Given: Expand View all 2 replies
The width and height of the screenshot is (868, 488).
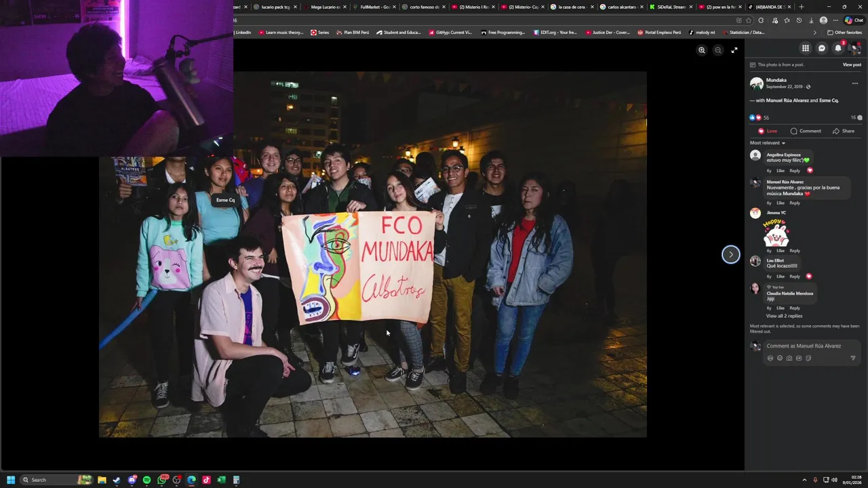Looking at the screenshot, I should (x=784, y=316).
